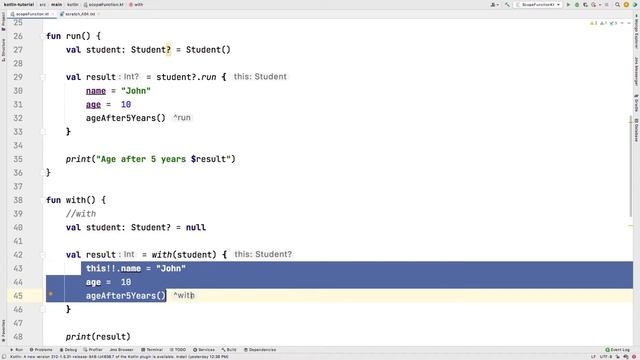Click the UTF-8 encoding in status bar
This screenshot has height=360, width=640.
click(606, 357)
